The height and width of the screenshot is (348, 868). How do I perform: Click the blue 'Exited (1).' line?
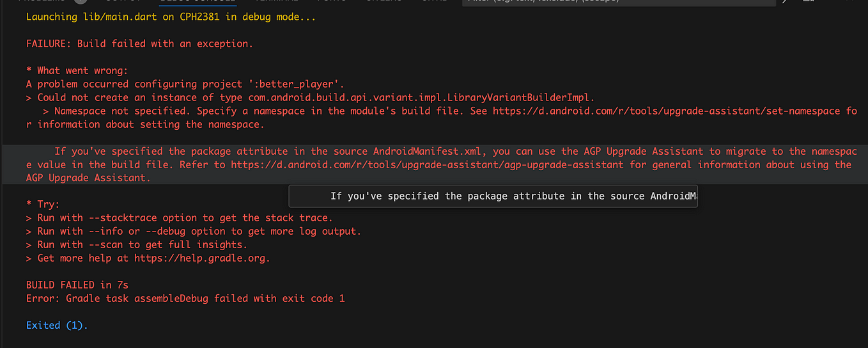[57, 326]
